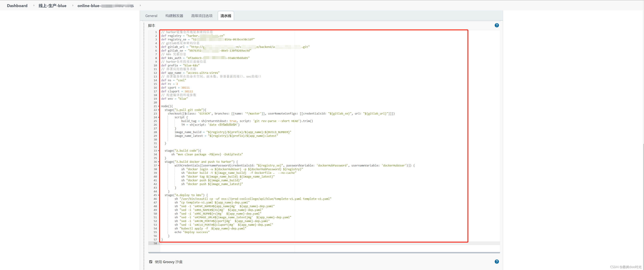
Task: Open the 线上-生产-blue breadcrumb link
Action: click(x=52, y=6)
